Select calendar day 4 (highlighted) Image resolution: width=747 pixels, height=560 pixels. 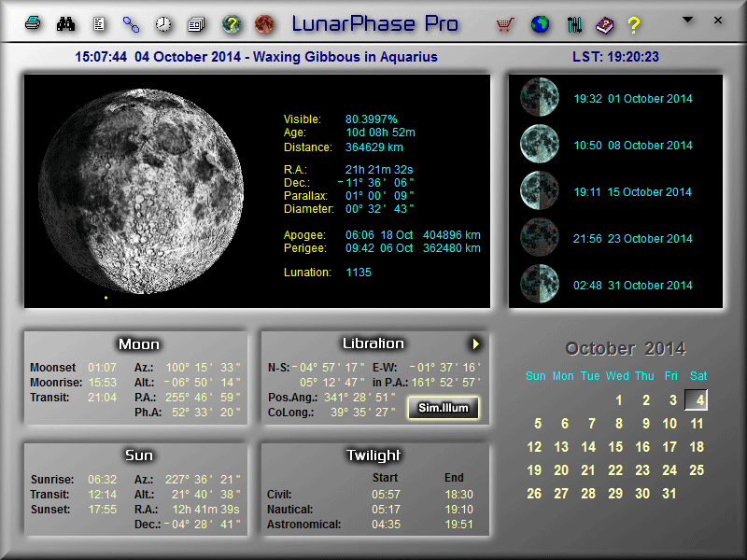696,400
